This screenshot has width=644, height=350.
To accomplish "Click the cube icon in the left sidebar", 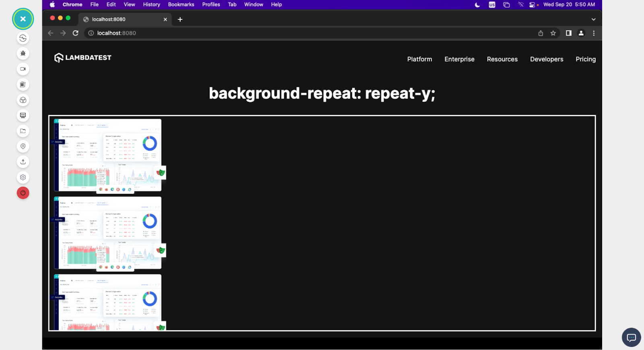I will (23, 100).
